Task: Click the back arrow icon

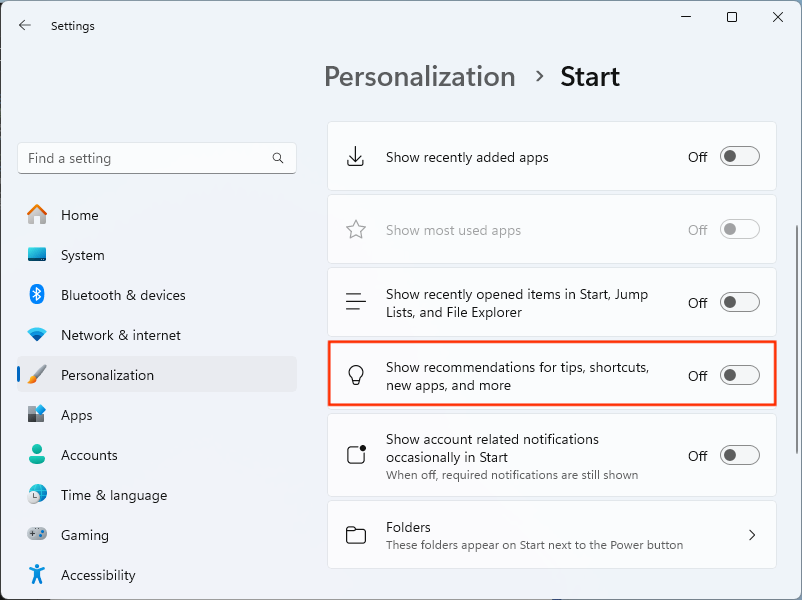Action: coord(25,26)
